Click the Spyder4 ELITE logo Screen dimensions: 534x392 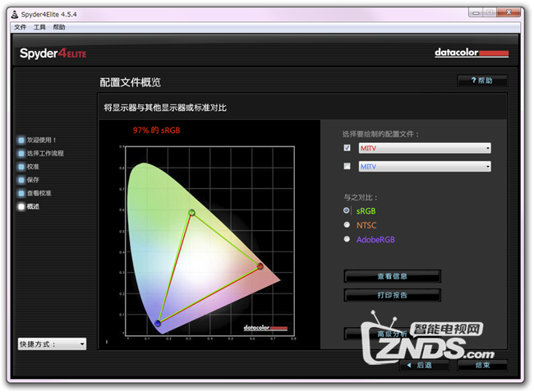coord(53,53)
